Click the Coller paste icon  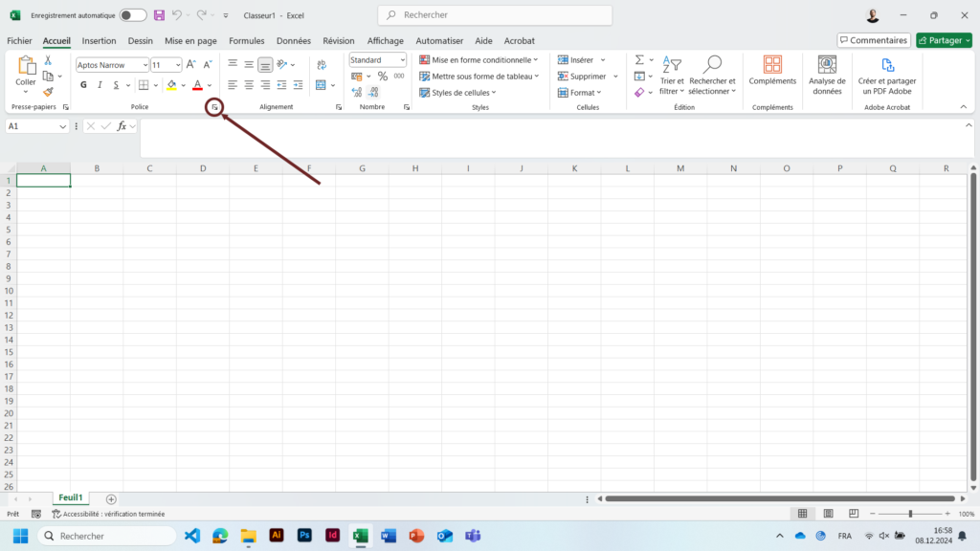click(26, 66)
